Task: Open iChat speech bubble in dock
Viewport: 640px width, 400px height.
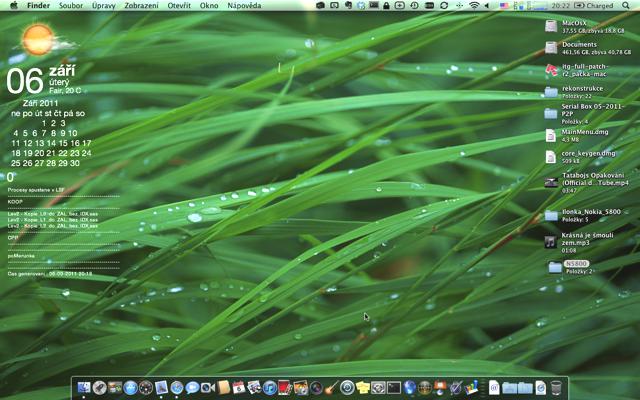Action: tap(192, 387)
